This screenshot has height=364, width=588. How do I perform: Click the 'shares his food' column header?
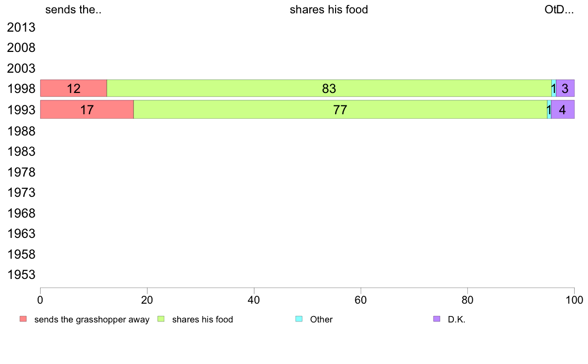click(329, 10)
